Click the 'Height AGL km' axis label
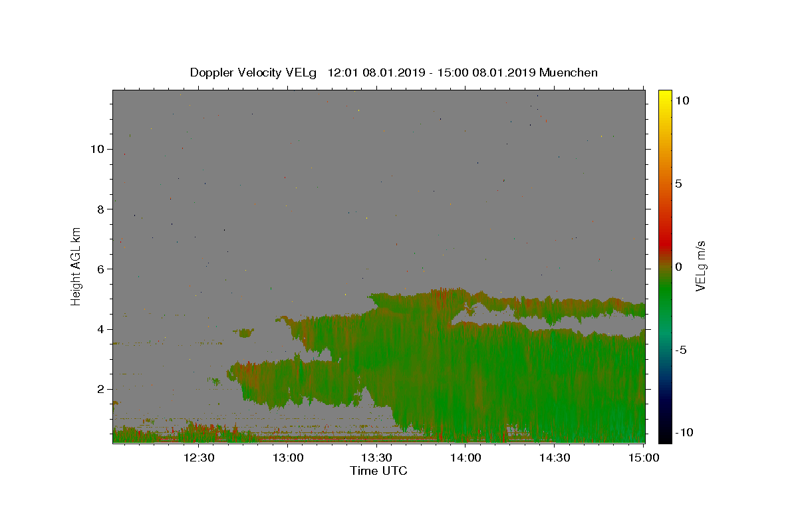The height and width of the screenshot is (532, 798). pos(76,266)
